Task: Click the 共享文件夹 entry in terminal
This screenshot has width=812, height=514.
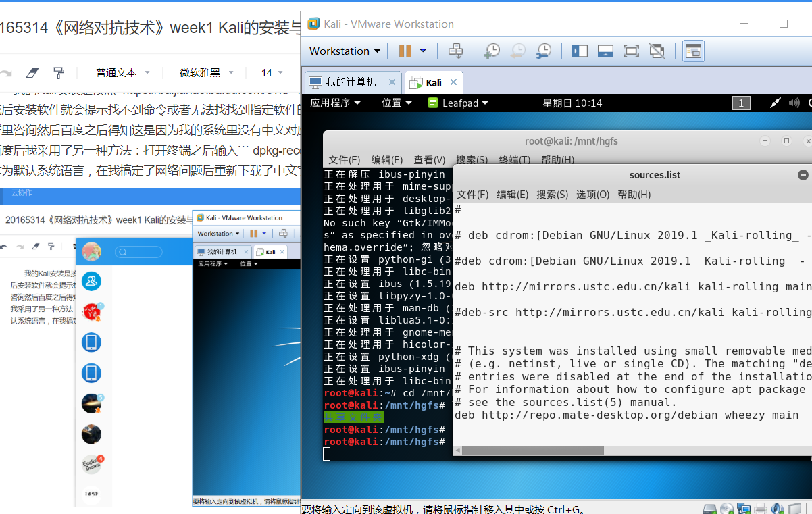Action: tap(353, 417)
